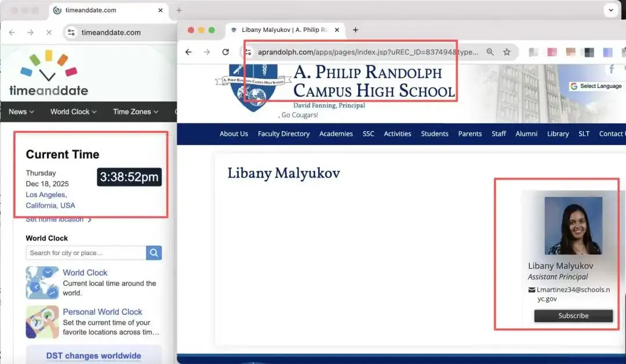This screenshot has width=626, height=364.
Task: Open Parents menu item
Action: [470, 134]
